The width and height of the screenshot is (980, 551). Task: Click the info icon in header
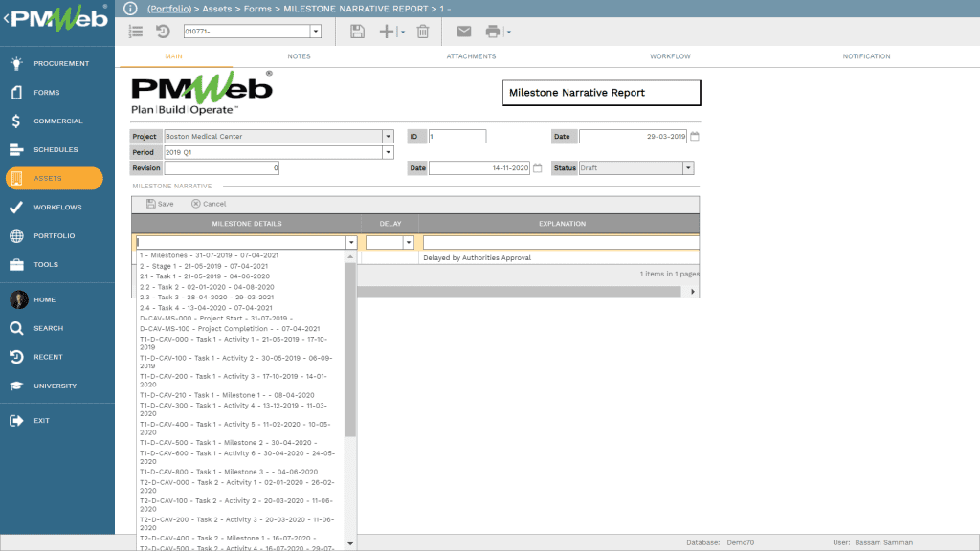point(130,8)
